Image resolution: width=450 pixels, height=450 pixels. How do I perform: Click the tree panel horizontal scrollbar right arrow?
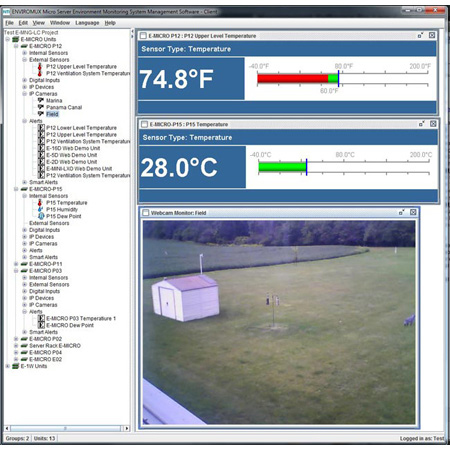(127, 428)
